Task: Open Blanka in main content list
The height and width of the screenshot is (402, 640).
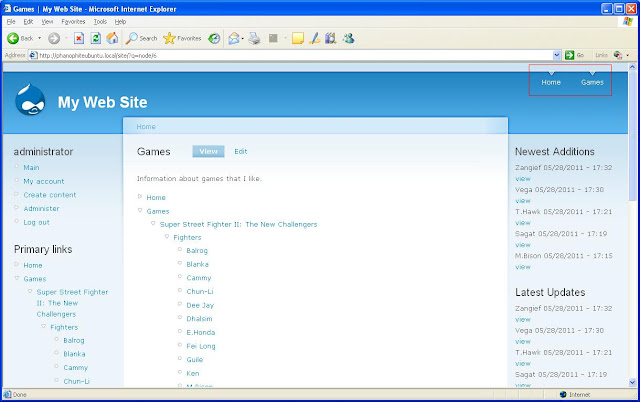Action: coord(198,264)
